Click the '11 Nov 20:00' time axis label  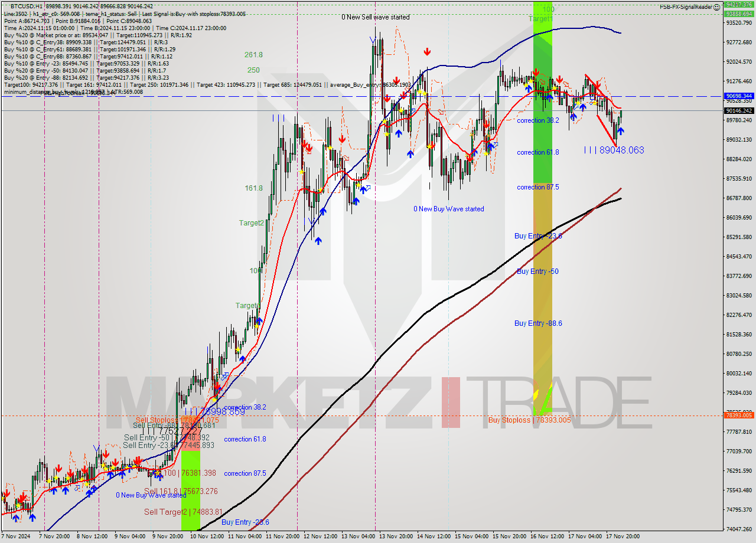(x=281, y=537)
